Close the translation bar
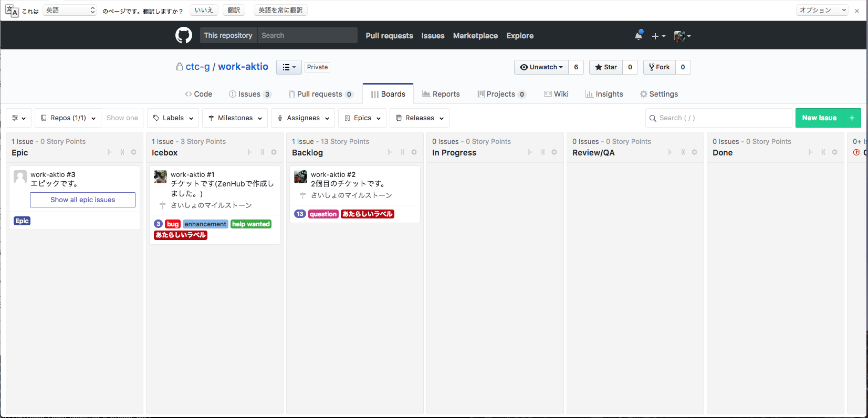868x418 pixels. click(857, 11)
